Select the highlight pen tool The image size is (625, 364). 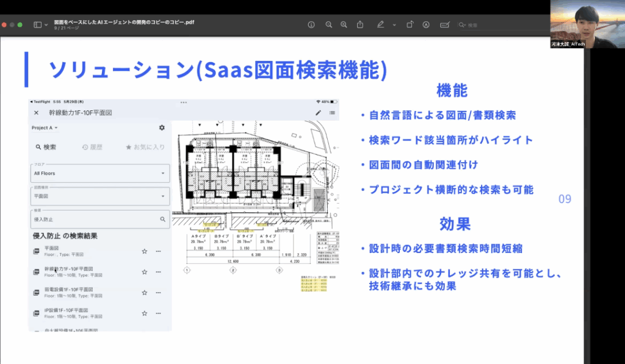(x=380, y=24)
